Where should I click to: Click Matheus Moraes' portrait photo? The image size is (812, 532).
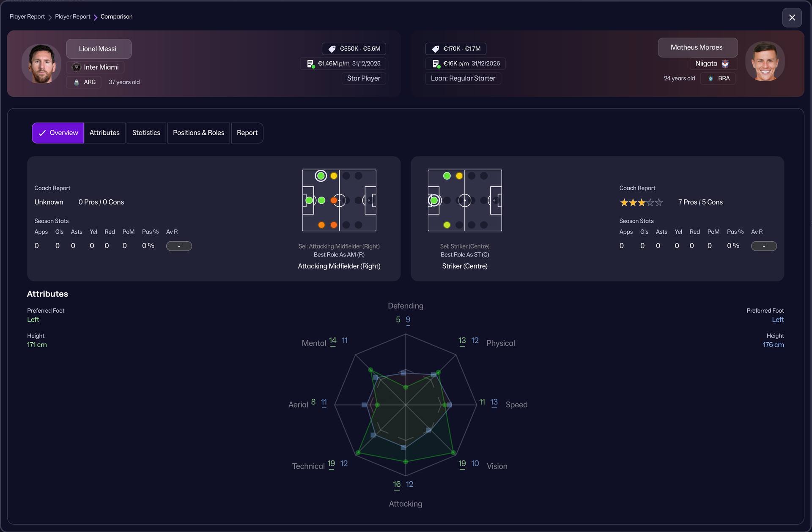(x=765, y=61)
